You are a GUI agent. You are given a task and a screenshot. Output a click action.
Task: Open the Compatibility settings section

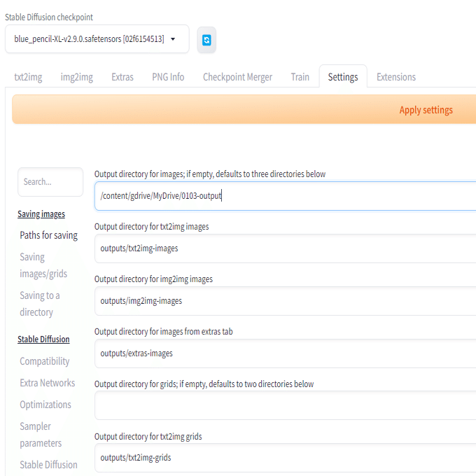(45, 361)
